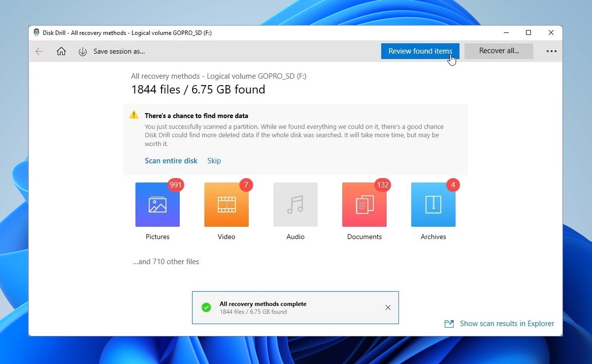
Task: Click the scan partition explanation paragraph
Action: click(x=294, y=135)
